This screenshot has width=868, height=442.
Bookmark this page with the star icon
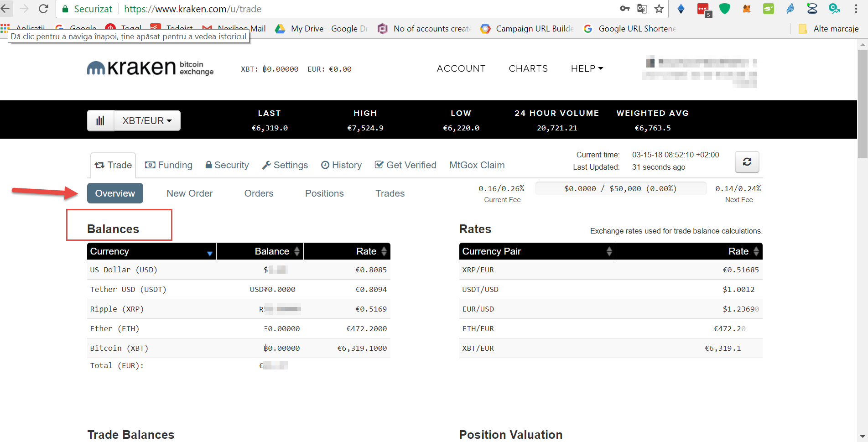[659, 9]
